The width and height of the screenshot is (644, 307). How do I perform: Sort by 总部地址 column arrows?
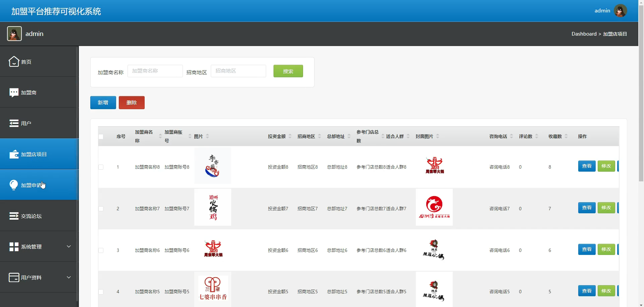tap(349, 136)
